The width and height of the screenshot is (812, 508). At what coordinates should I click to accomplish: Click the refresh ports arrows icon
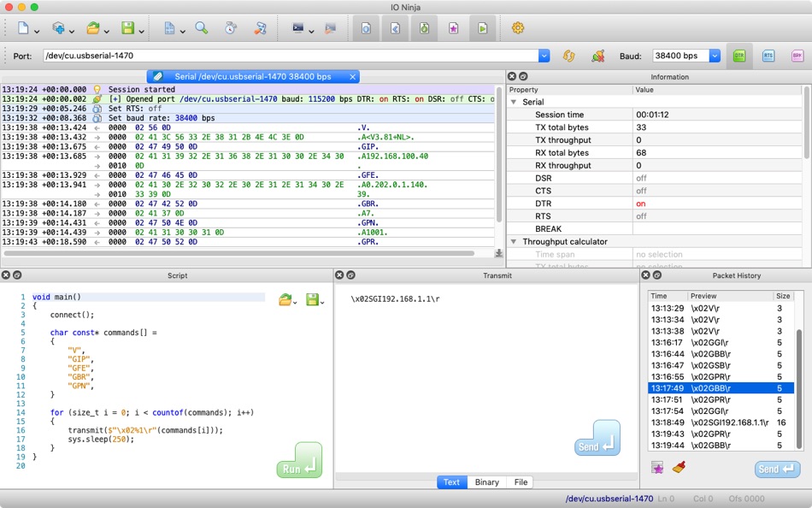(x=568, y=56)
